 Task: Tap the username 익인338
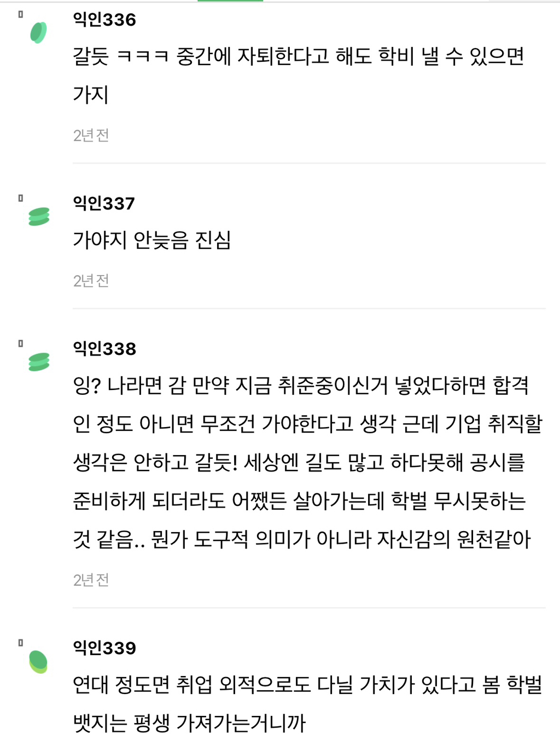(x=104, y=349)
